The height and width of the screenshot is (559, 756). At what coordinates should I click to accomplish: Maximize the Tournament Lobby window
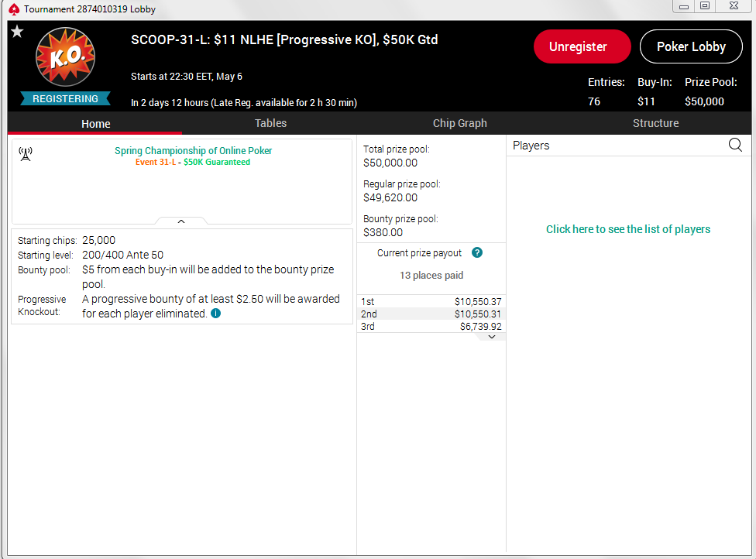(x=705, y=5)
